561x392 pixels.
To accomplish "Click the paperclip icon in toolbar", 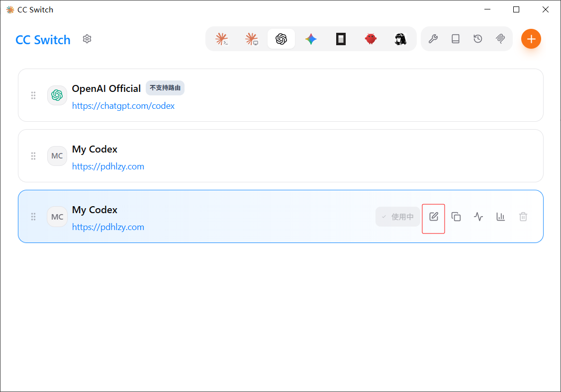I will click(500, 39).
